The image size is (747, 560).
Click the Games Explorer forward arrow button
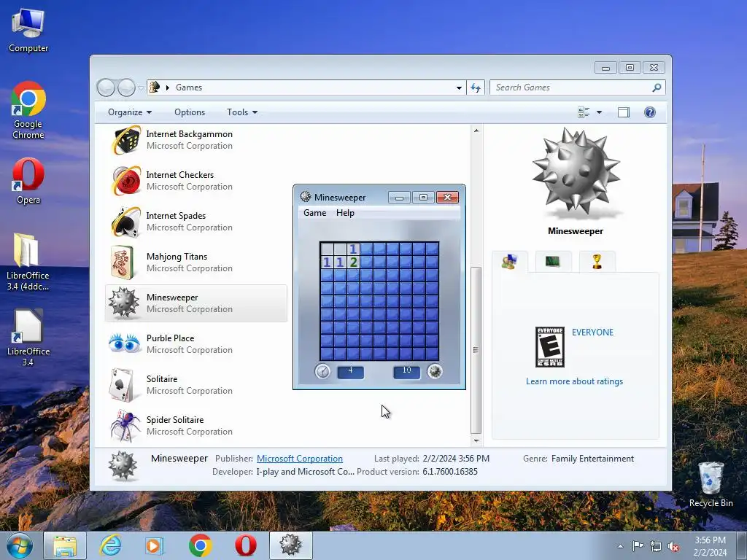click(x=126, y=87)
